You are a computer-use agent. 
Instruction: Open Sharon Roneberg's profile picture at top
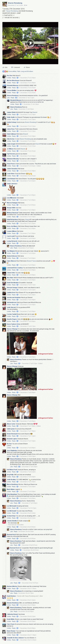4,4
